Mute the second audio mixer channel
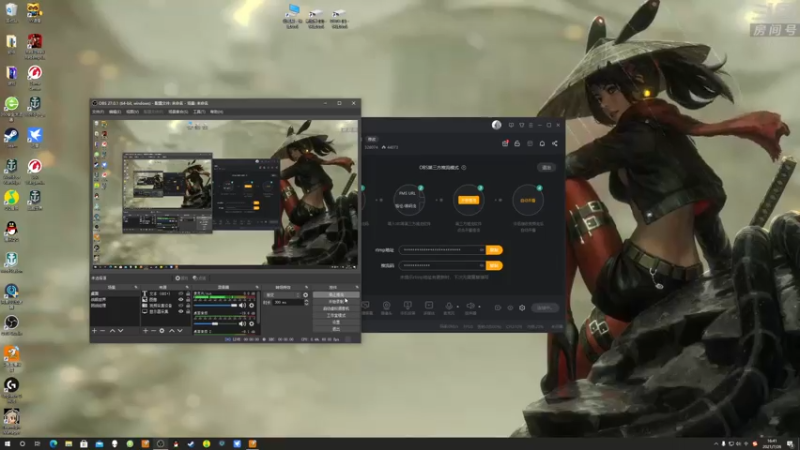The width and height of the screenshot is (800, 450). click(242, 323)
